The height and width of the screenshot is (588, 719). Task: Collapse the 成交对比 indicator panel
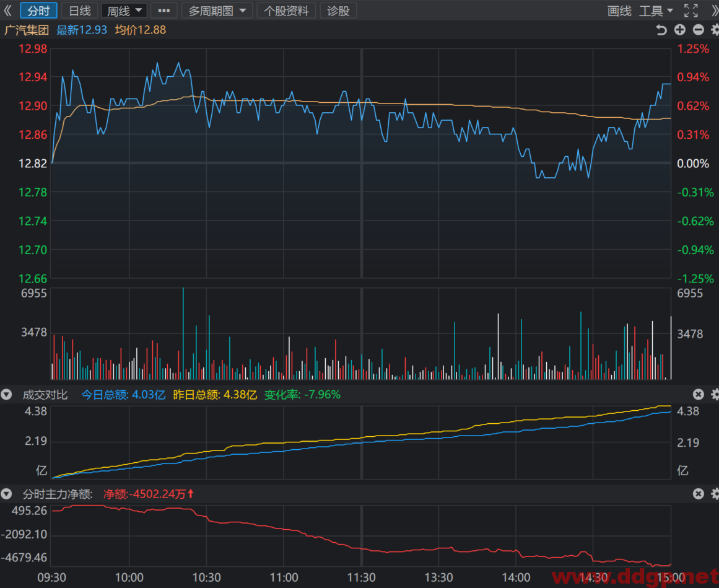pos(6,395)
